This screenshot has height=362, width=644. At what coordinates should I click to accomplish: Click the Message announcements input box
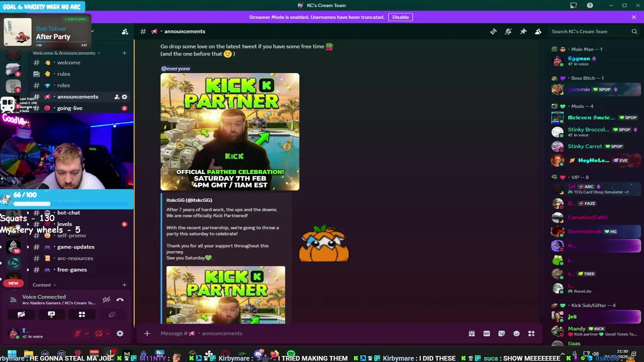coord(307,333)
